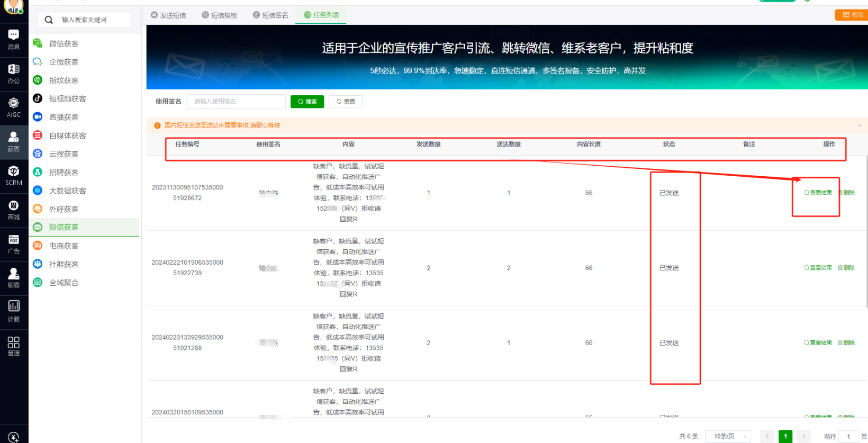The height and width of the screenshot is (443, 868).
Task: Go to previous page arrow
Action: point(766,437)
